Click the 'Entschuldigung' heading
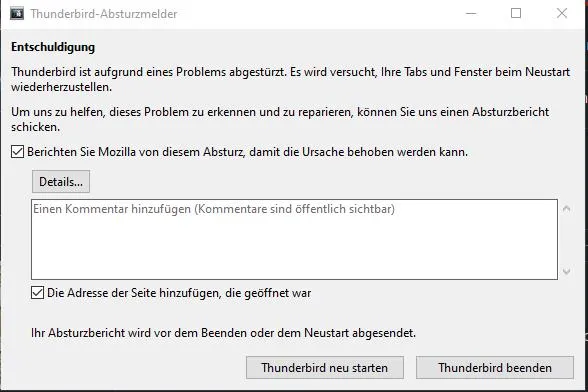Image resolution: width=588 pixels, height=392 pixels. [53, 47]
